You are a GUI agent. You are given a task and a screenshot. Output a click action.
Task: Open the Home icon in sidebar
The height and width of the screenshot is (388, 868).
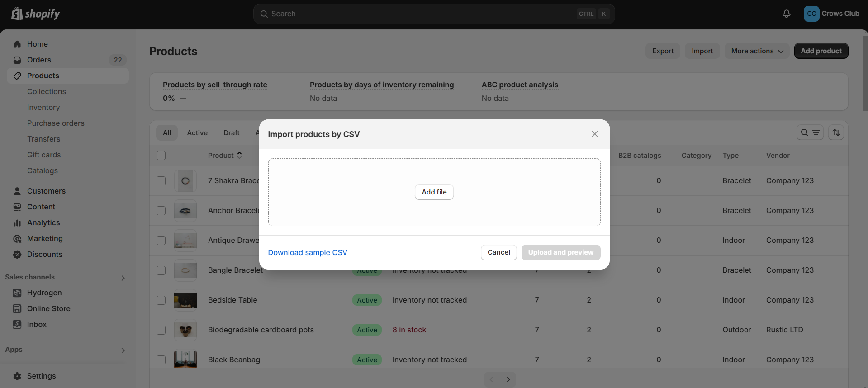pyautogui.click(x=17, y=44)
